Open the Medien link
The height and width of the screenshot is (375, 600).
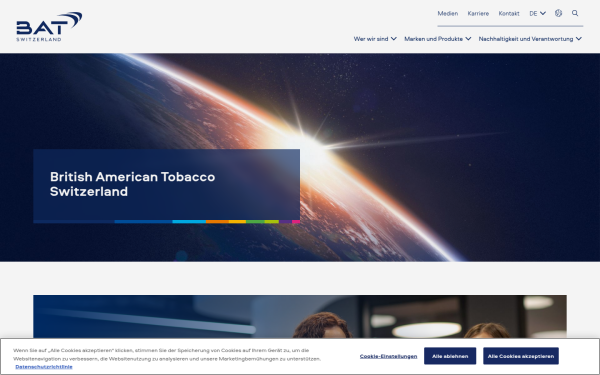(x=448, y=13)
